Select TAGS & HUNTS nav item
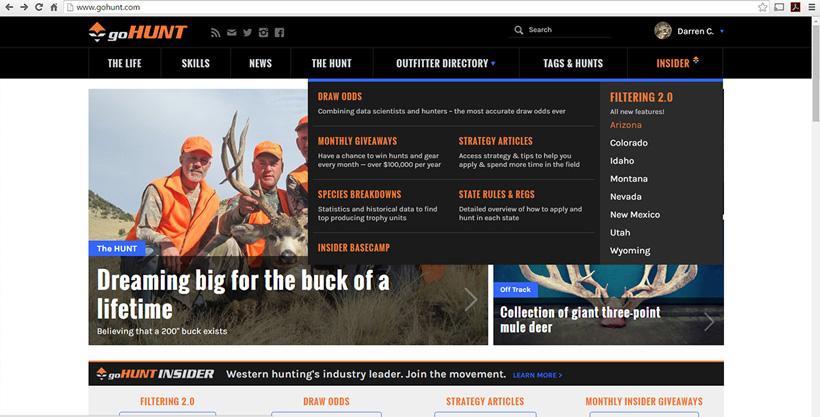 [573, 63]
